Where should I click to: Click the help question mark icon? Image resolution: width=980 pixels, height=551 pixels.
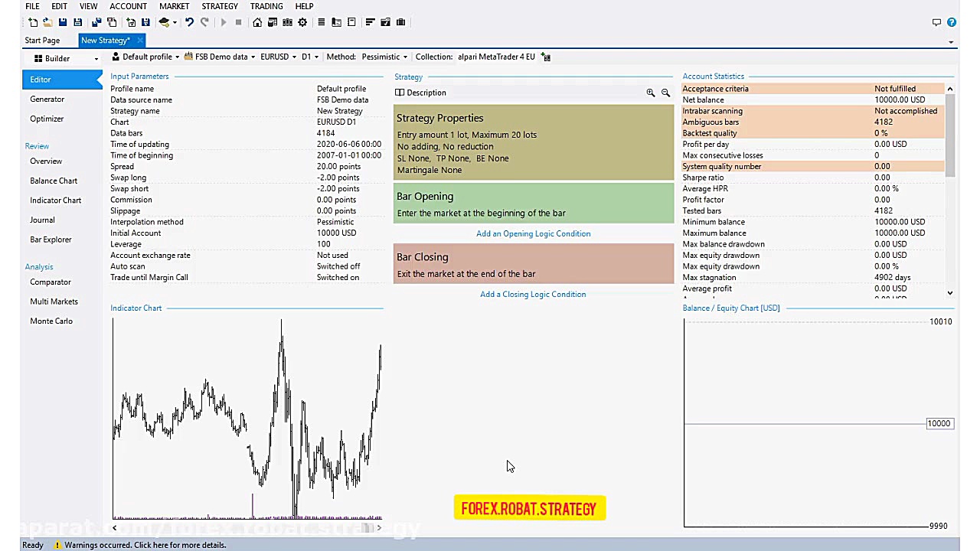[x=952, y=22]
